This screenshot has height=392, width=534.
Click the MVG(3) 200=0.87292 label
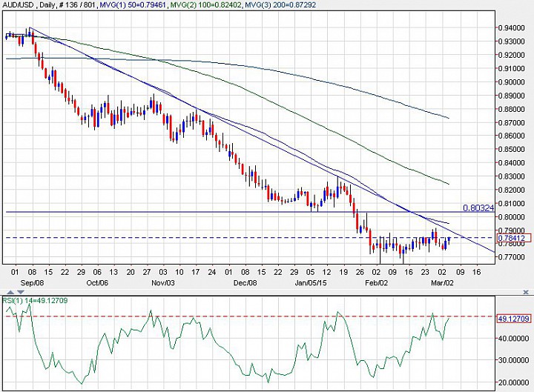click(280, 5)
